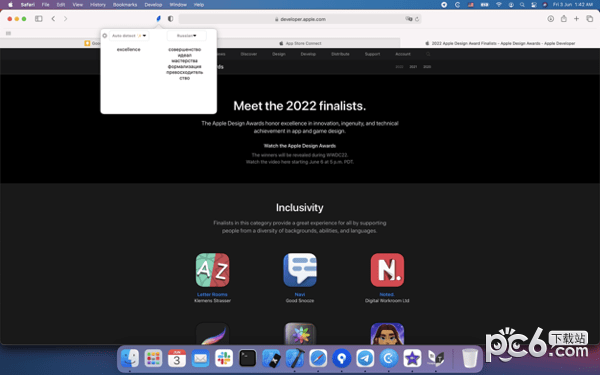Click the developer.apple.com address bar
Screen dimensions: 600x375
pyautogui.click(x=300, y=19)
